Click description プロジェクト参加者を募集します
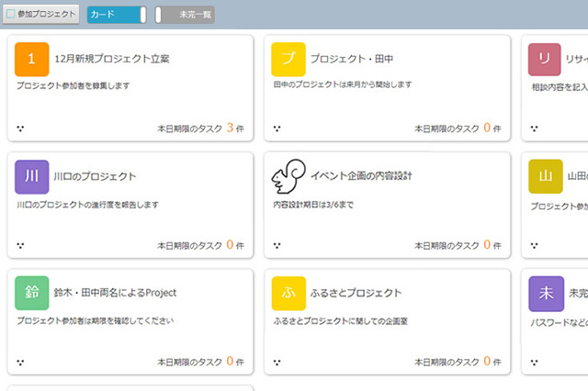The width and height of the screenshot is (588, 391). pyautogui.click(x=73, y=85)
